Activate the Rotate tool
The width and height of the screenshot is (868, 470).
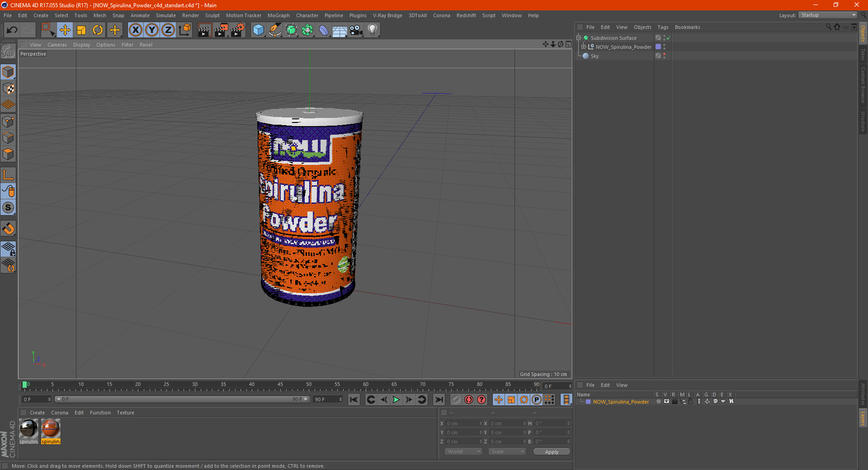(98, 30)
